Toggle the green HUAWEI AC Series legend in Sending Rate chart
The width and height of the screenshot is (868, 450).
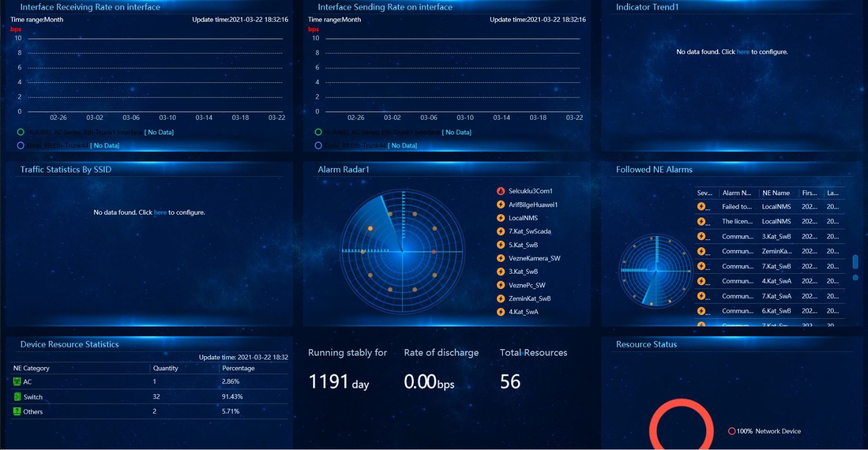click(x=318, y=132)
